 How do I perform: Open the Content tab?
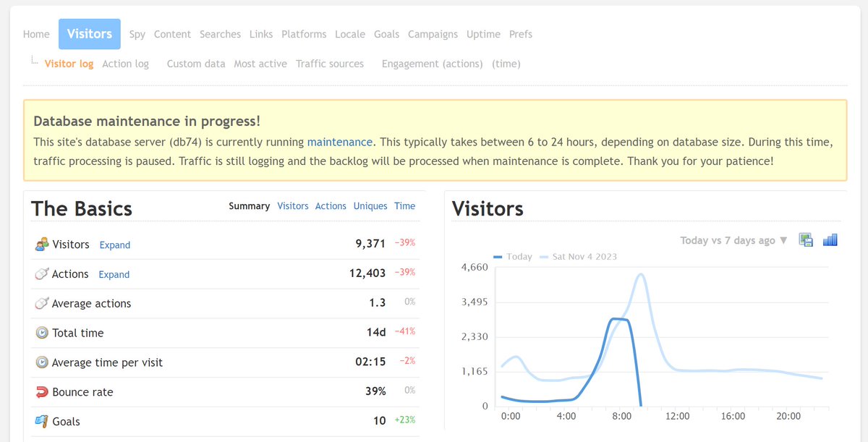[x=172, y=34]
